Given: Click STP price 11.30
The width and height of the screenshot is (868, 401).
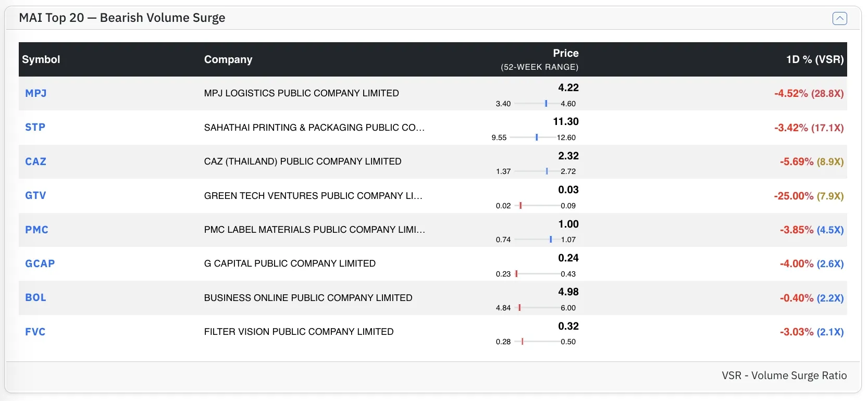Looking at the screenshot, I should (566, 121).
